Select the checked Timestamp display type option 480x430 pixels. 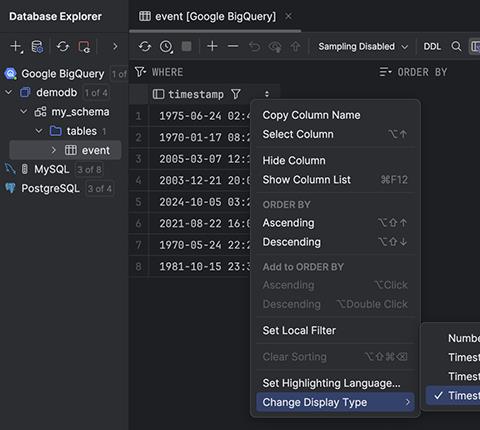(x=453, y=396)
